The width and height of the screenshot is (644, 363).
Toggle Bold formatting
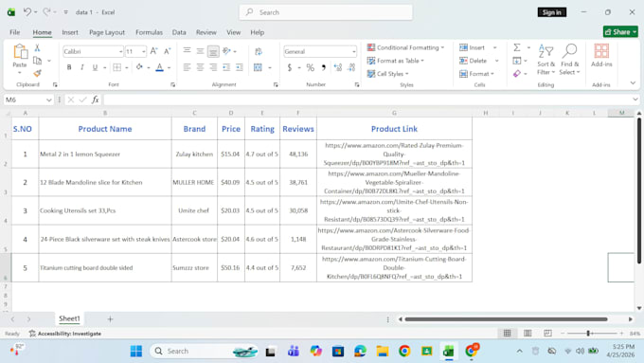click(x=69, y=67)
